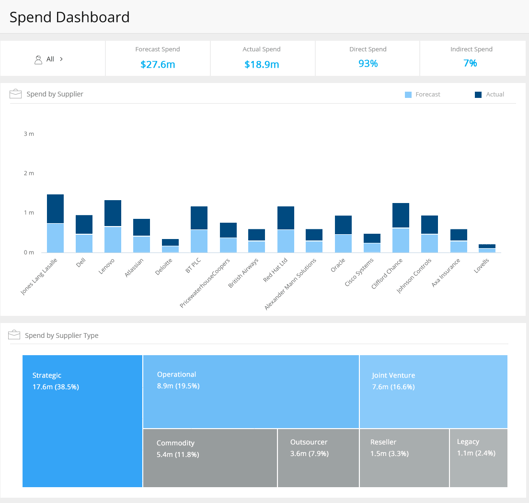Image resolution: width=529 pixels, height=503 pixels.
Task: Click the Jones Lang Lasalle bar
Action: pos(55,223)
